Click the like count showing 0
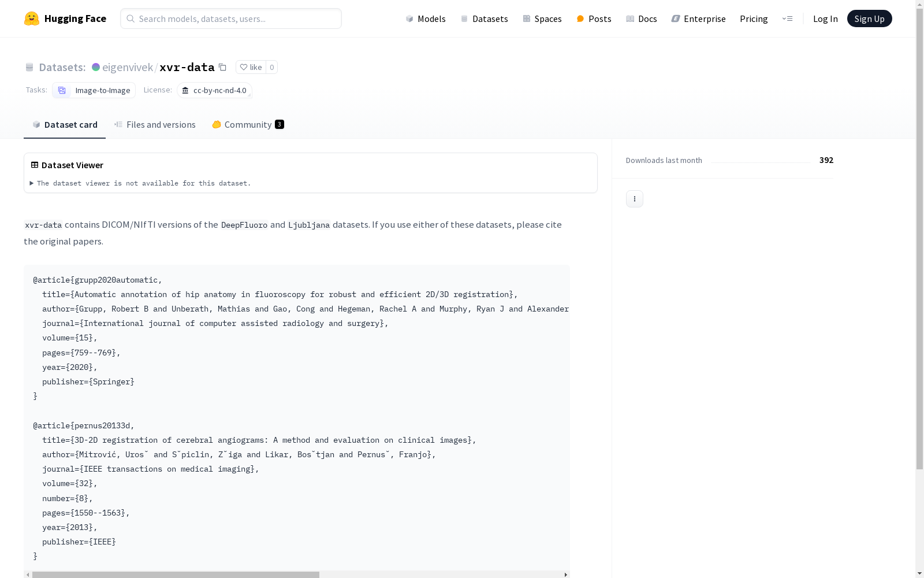Image resolution: width=924 pixels, height=578 pixels. [271, 67]
